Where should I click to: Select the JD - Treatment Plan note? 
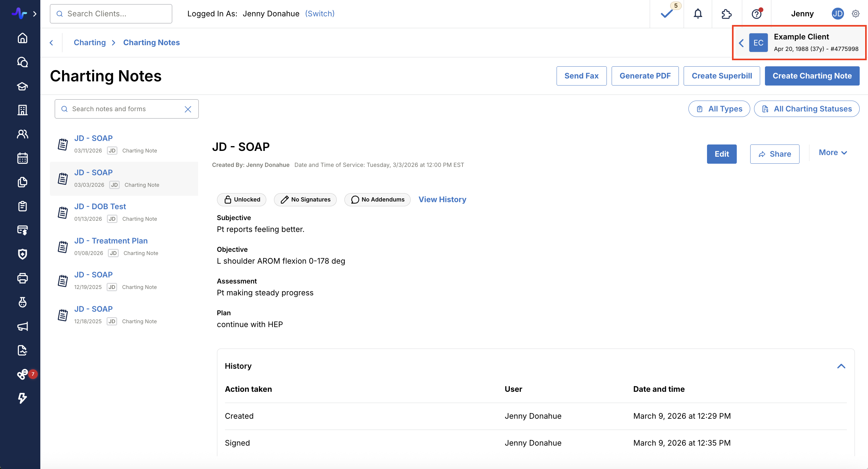tap(111, 241)
